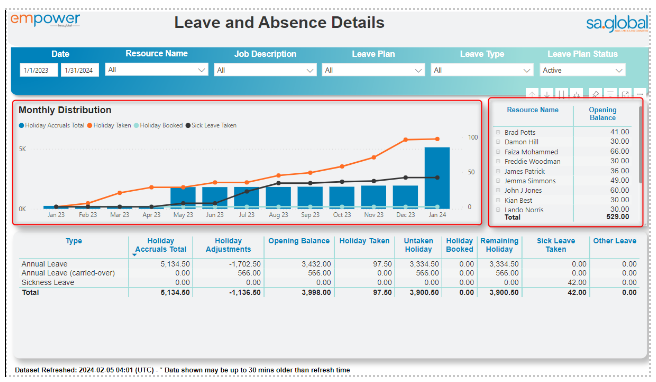Sort by the Holiday Accruals Total column header
This screenshot has height=382, width=656.
[161, 245]
